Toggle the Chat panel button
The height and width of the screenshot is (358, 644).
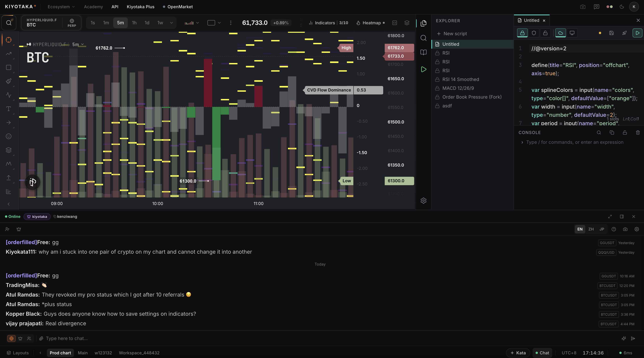pos(542,352)
